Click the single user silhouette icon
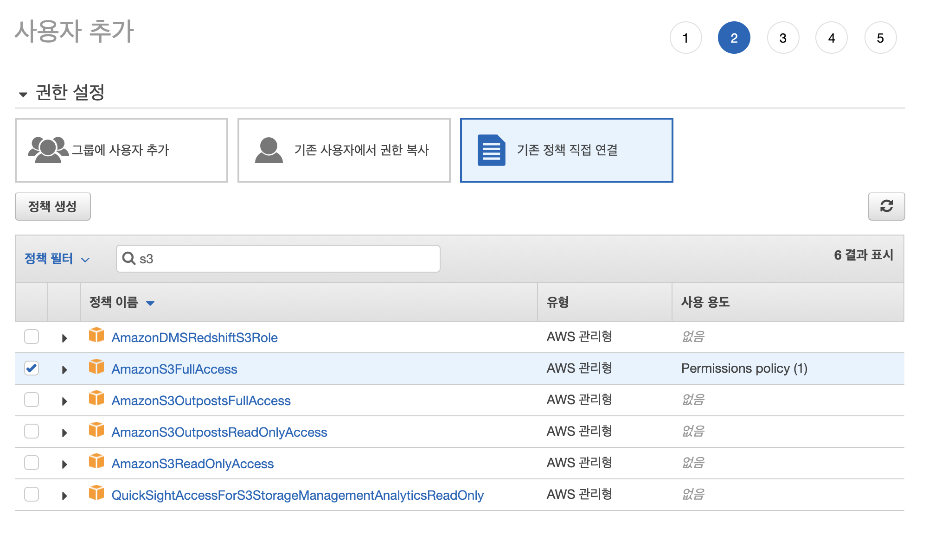Image resolution: width=935 pixels, height=560 pixels. (269, 150)
